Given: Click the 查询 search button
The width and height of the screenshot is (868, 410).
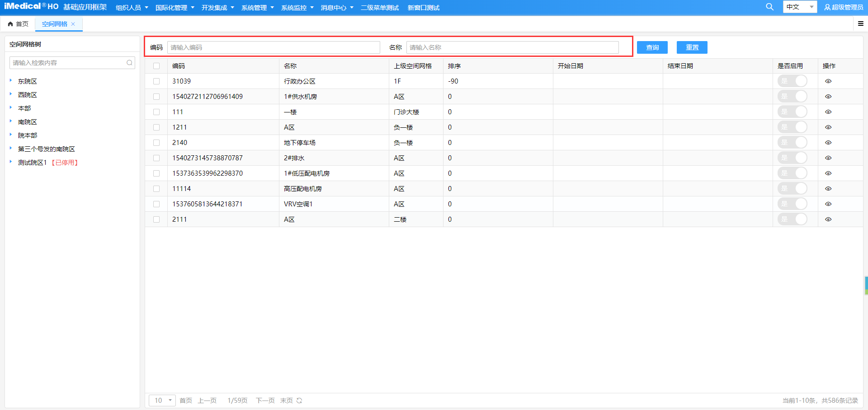Looking at the screenshot, I should (x=652, y=47).
